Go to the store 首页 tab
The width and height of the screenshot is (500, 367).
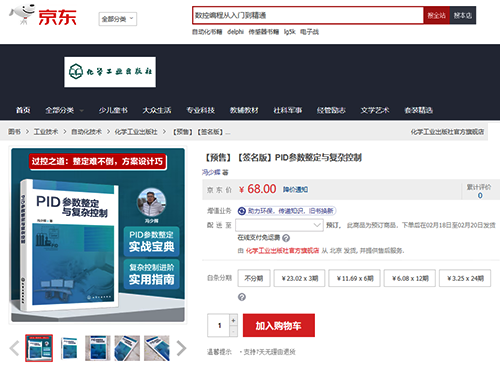coord(23,110)
